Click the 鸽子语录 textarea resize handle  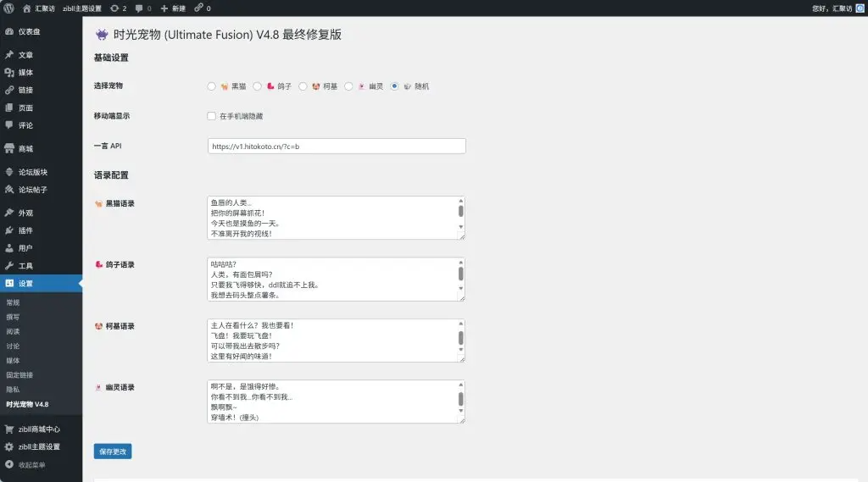point(462,298)
